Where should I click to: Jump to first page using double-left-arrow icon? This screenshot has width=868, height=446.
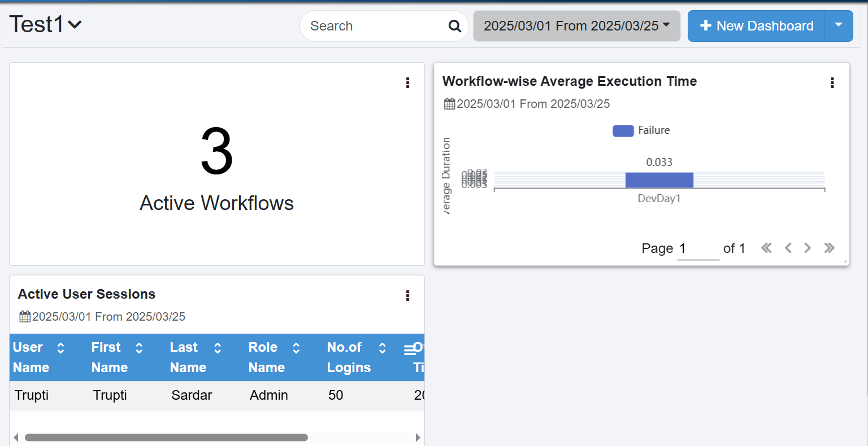[x=766, y=248]
